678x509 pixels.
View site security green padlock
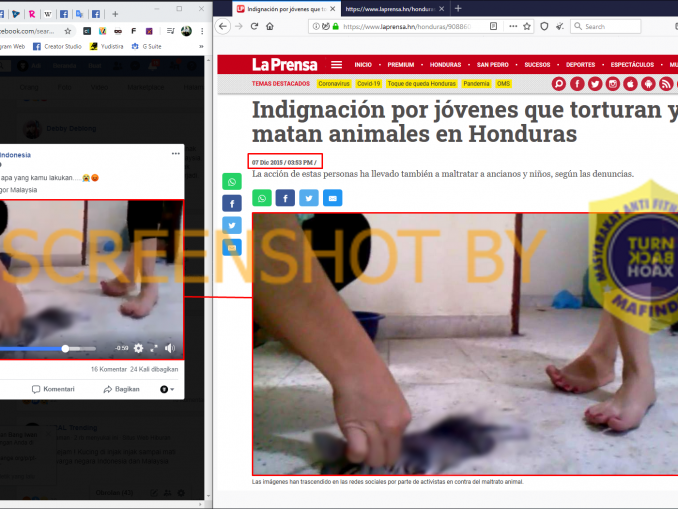click(336, 26)
